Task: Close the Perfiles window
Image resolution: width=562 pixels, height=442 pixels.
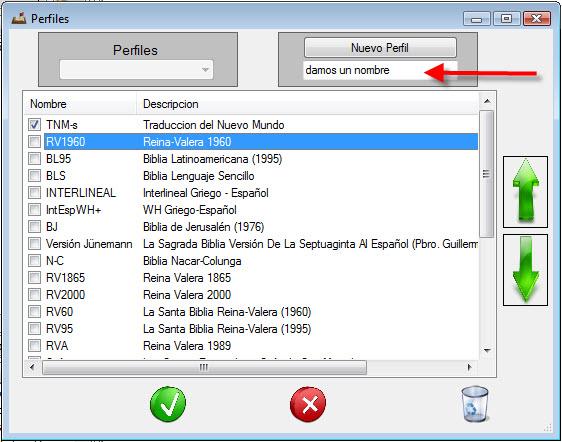Action: pos(537,18)
